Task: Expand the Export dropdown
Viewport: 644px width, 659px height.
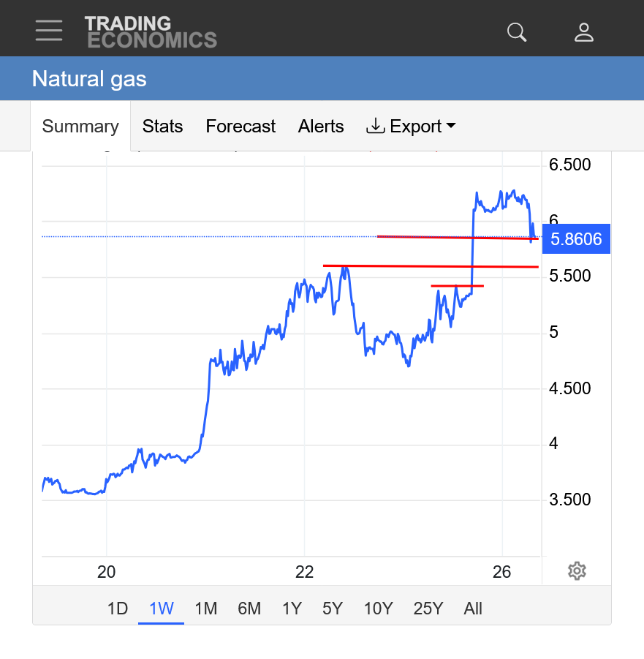Action: point(411,127)
